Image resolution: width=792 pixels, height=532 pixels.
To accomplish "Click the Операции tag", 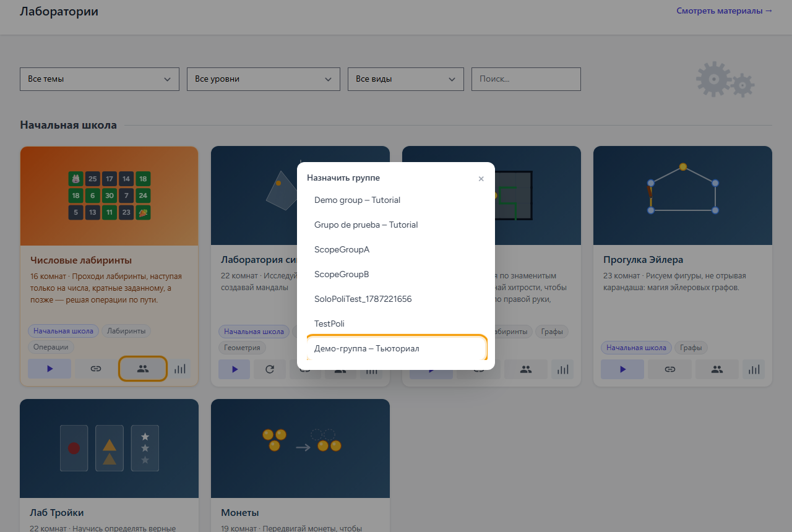I will (51, 348).
